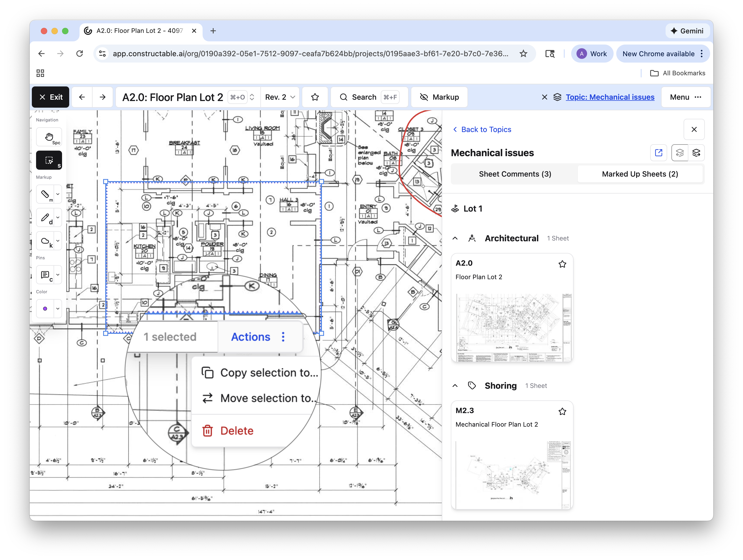Image resolution: width=743 pixels, height=560 pixels.
Task: Open Gemini in Chrome
Action: click(x=687, y=31)
